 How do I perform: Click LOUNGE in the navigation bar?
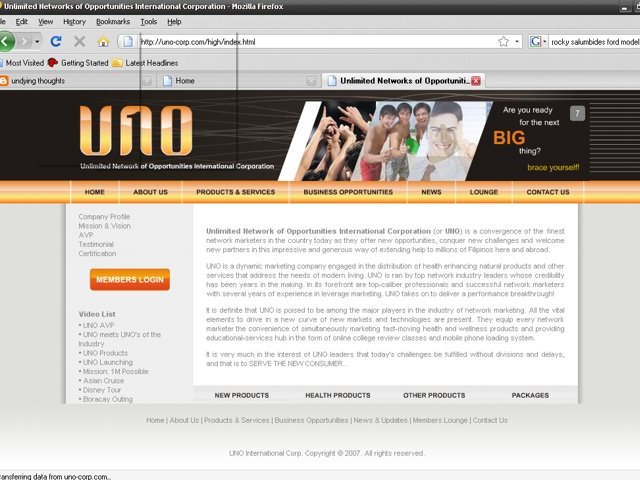pyautogui.click(x=484, y=192)
